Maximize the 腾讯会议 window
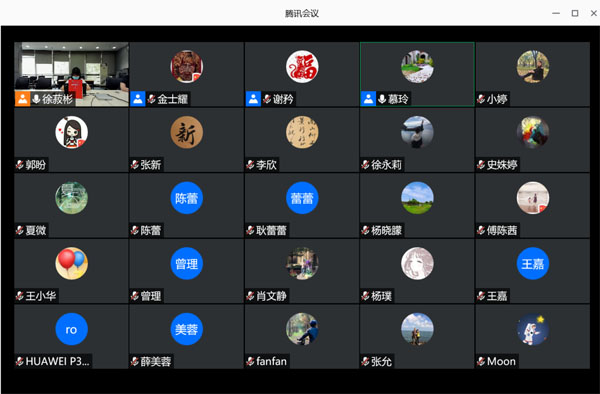Image resolution: width=600 pixels, height=394 pixels. (575, 13)
